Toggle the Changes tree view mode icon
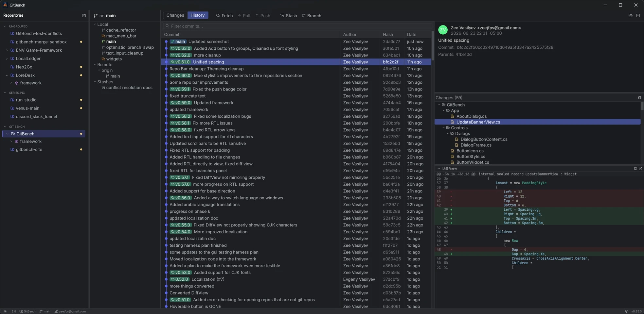 [639, 98]
